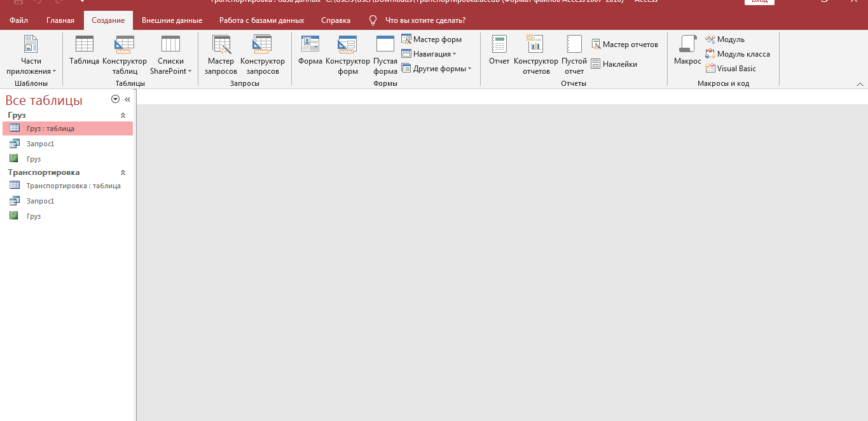
Task: Expand the Другие формы dropdown
Action: pos(437,69)
